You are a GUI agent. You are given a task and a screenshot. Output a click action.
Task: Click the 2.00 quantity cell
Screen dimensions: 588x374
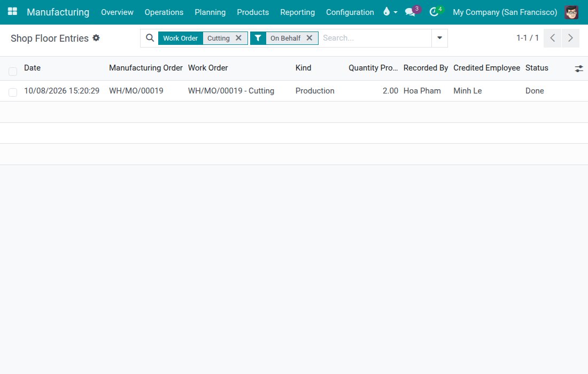[390, 91]
